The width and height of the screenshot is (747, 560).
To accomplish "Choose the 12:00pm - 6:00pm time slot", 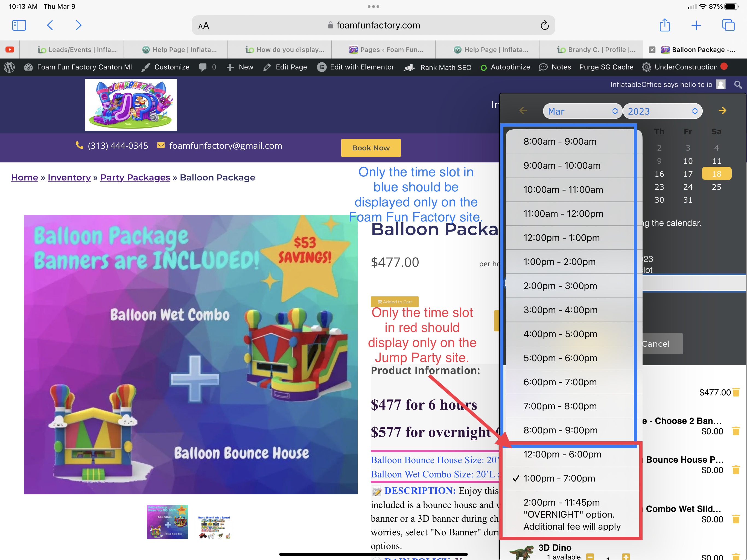I will [562, 454].
